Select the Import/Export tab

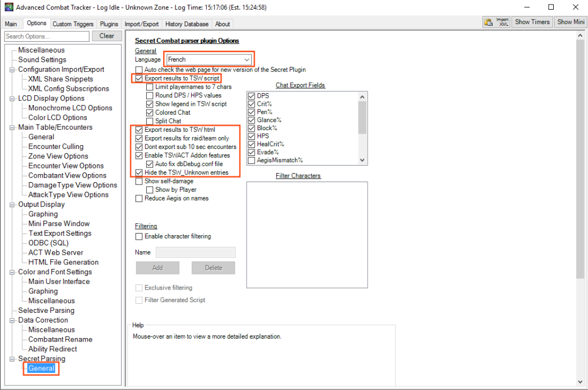(142, 24)
